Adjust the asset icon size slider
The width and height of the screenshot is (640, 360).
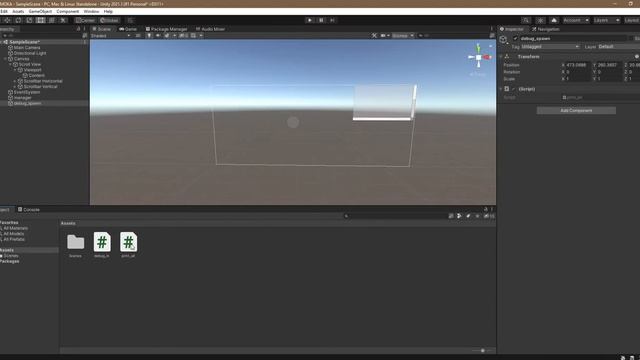pos(483,351)
